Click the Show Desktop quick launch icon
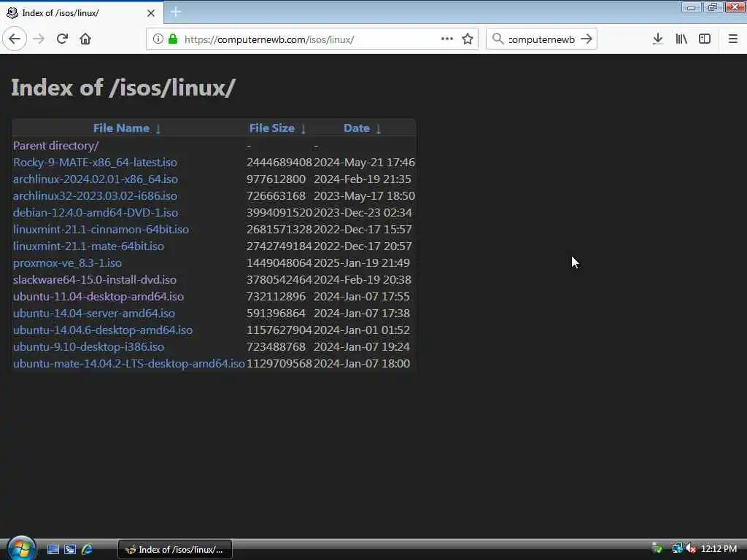 pyautogui.click(x=53, y=550)
